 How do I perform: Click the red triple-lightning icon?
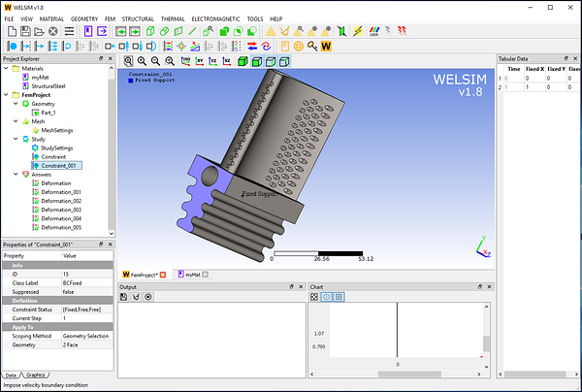[402, 31]
